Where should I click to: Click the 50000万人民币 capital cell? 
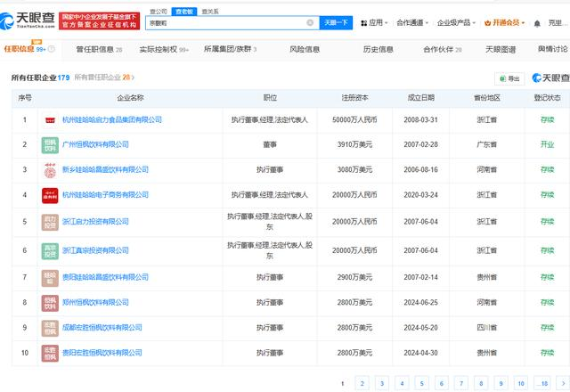point(354,119)
